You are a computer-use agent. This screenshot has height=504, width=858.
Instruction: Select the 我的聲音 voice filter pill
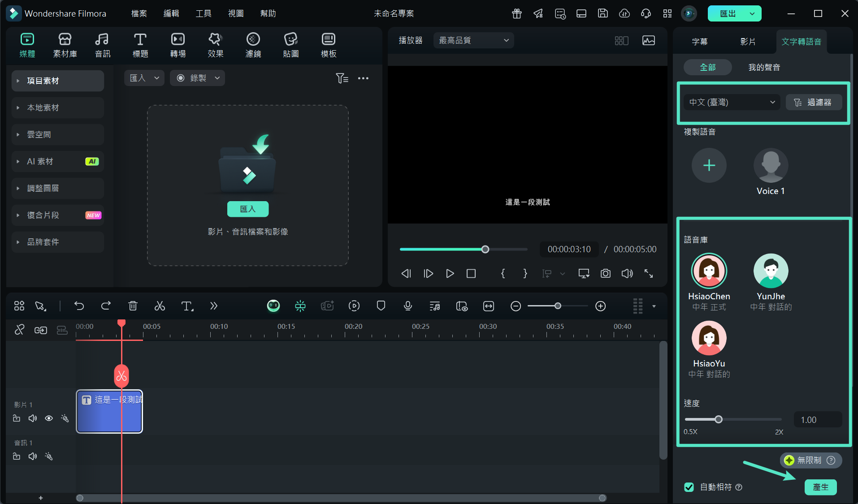[764, 67]
